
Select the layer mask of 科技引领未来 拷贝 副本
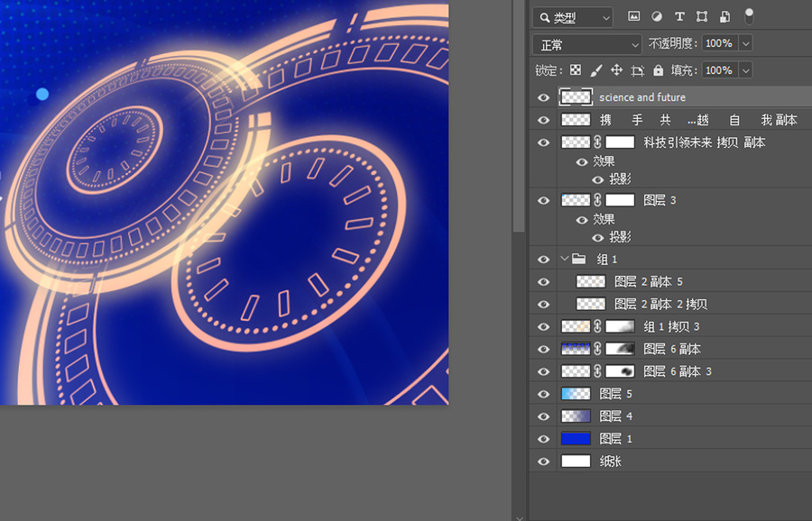[x=620, y=142]
